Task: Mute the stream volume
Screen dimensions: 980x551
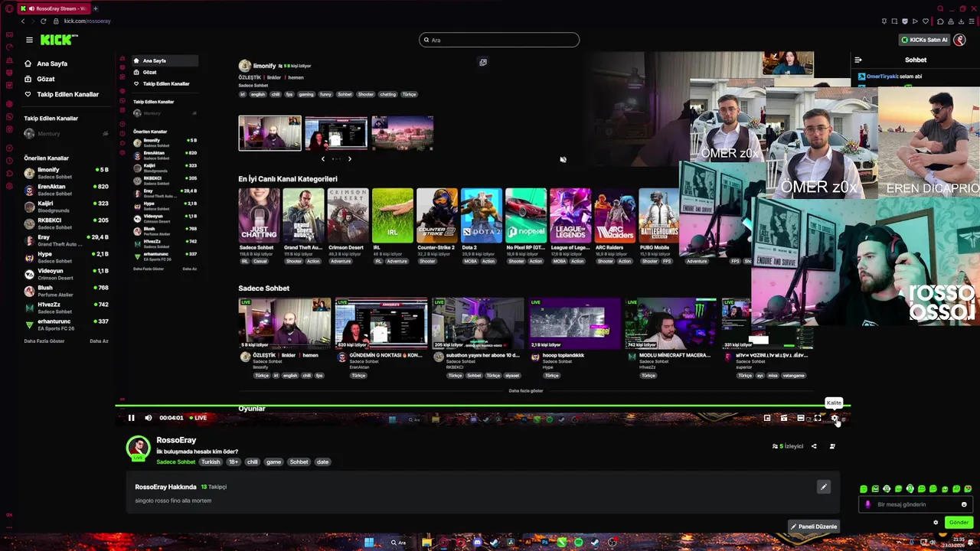Action: point(148,418)
